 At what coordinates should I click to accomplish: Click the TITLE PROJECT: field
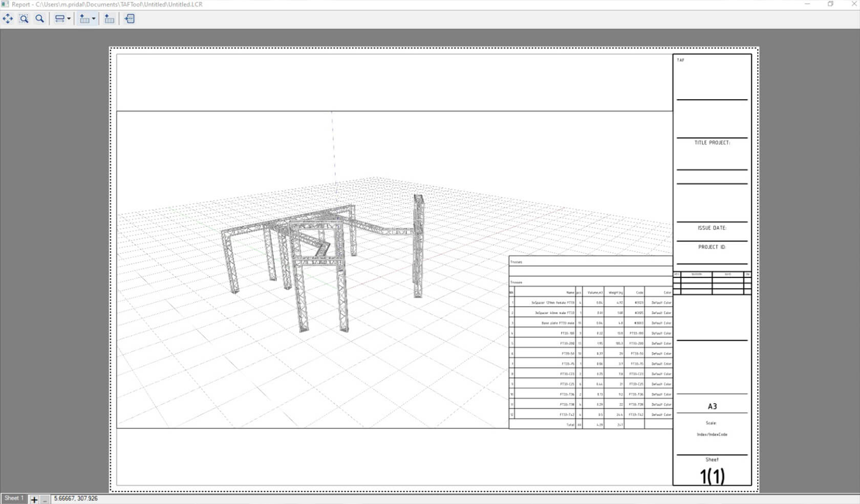pos(712,143)
